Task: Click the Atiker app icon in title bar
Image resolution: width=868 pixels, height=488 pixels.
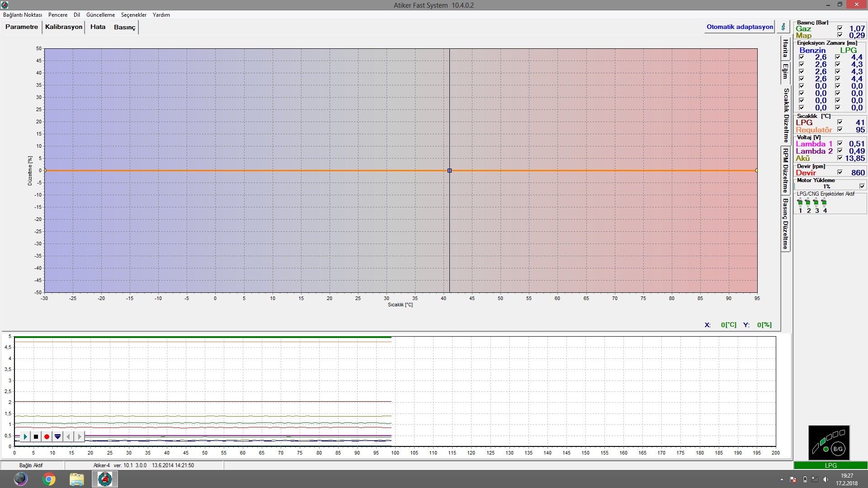Action: coord(5,5)
